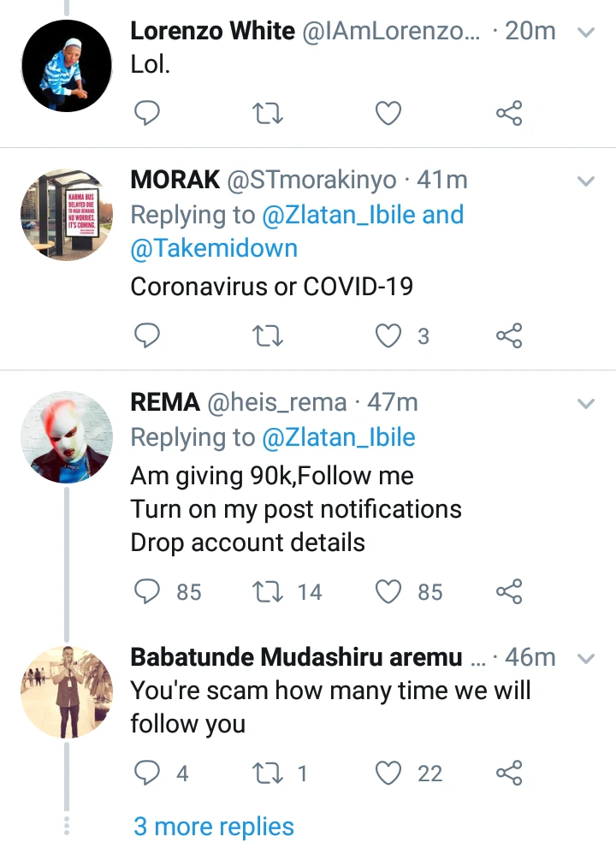Screen dimensions: 616x860
Task: Like REMA's Am giving 90k tweet
Action: pos(389,591)
